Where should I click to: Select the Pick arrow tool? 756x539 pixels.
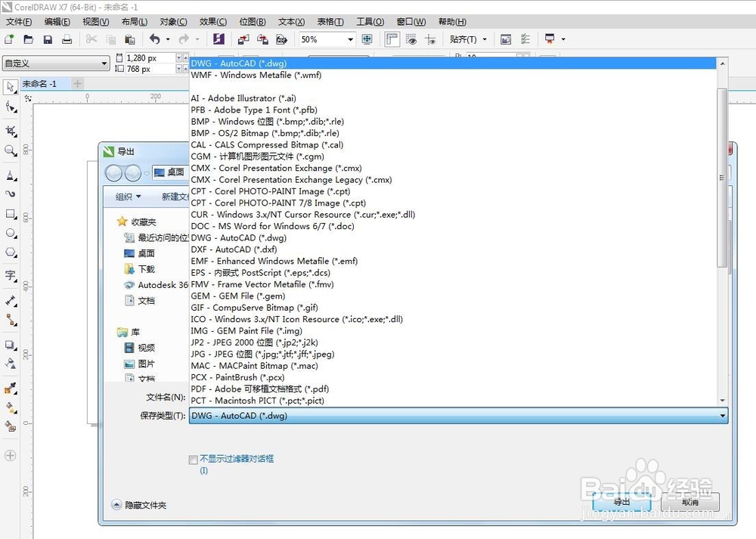pyautogui.click(x=10, y=87)
